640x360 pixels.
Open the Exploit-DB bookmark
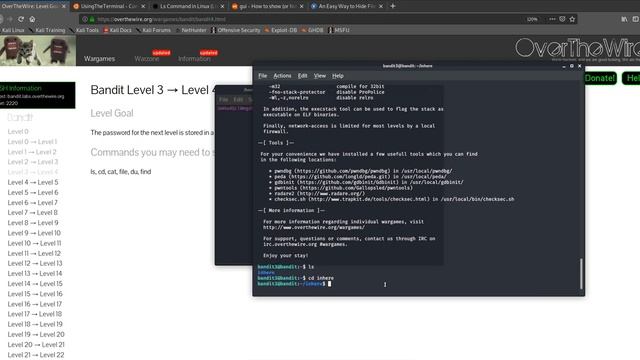pyautogui.click(x=281, y=30)
